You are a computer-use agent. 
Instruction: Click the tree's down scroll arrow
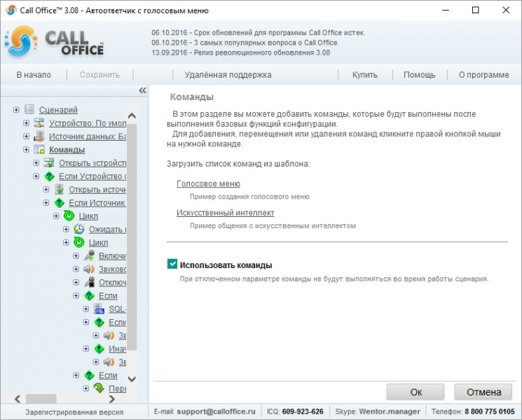(132, 379)
